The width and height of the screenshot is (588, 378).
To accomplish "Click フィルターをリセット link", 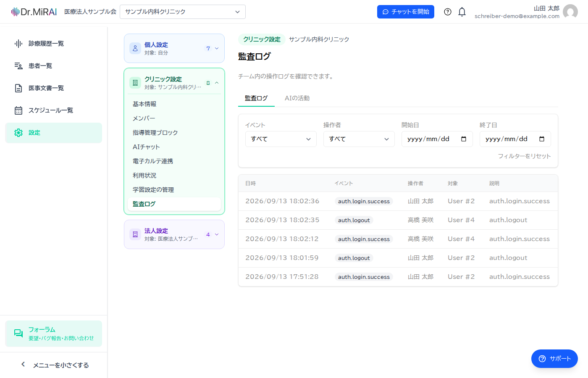I will click(524, 156).
